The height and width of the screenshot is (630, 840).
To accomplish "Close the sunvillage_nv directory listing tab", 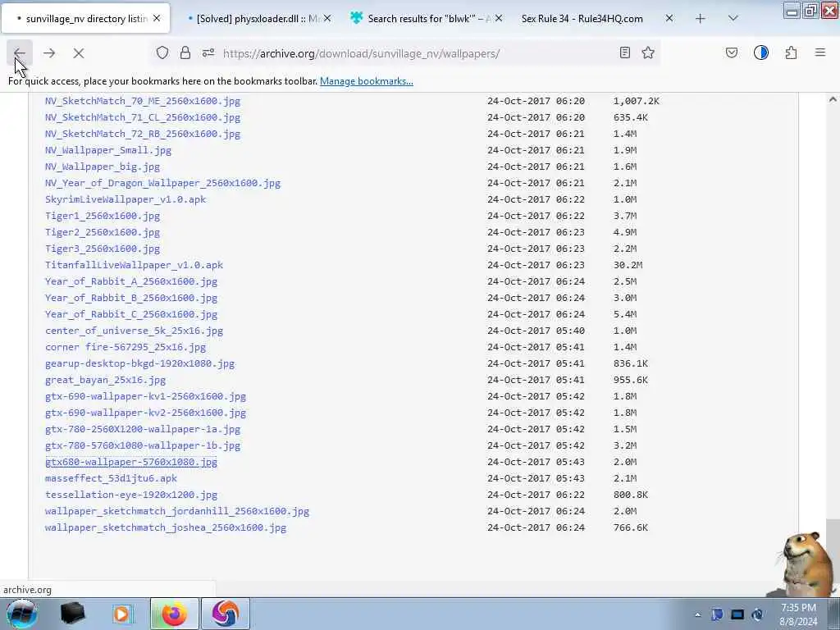I will (x=157, y=18).
